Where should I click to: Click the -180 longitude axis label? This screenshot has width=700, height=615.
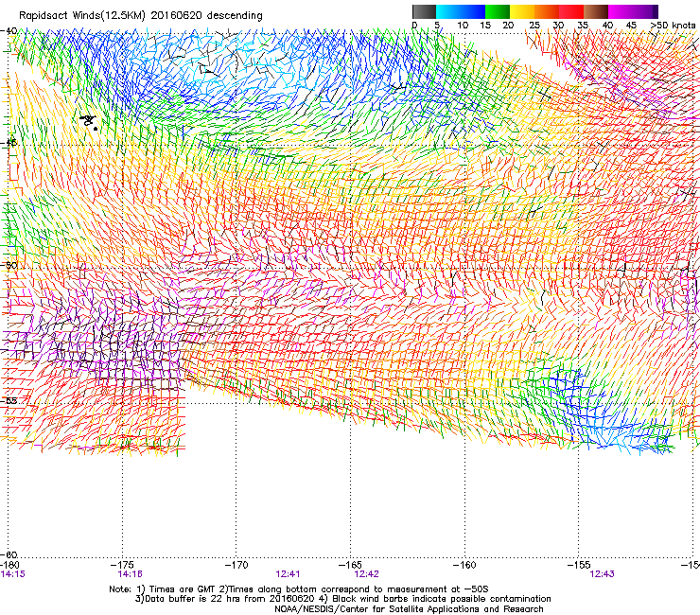pyautogui.click(x=9, y=566)
